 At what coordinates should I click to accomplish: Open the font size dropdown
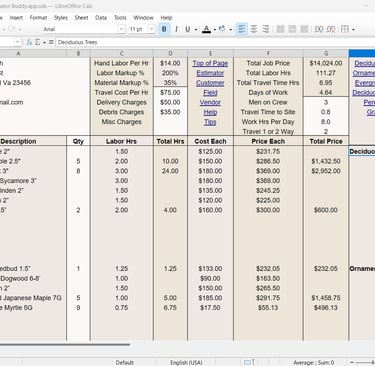point(151,29)
